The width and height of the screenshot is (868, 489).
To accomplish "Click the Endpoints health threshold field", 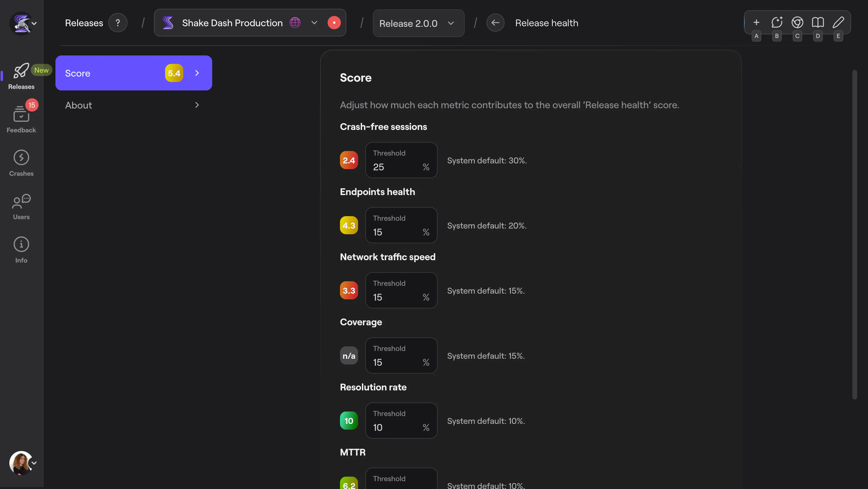I will coord(401,225).
